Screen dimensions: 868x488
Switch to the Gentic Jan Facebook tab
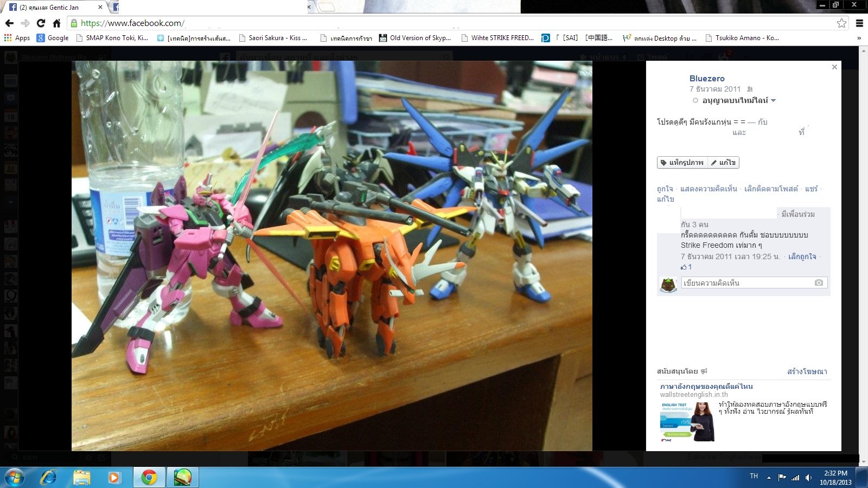(x=53, y=8)
